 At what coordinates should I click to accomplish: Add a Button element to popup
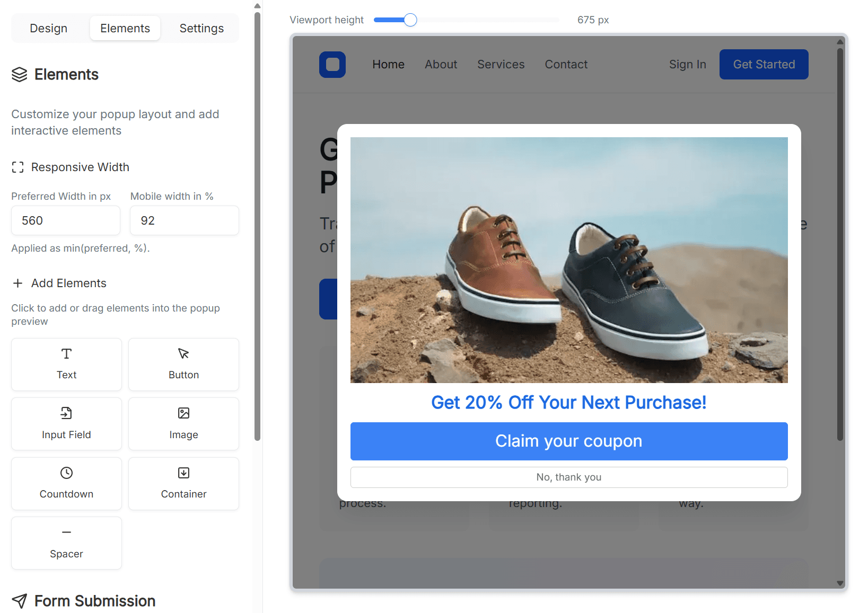pos(183,365)
